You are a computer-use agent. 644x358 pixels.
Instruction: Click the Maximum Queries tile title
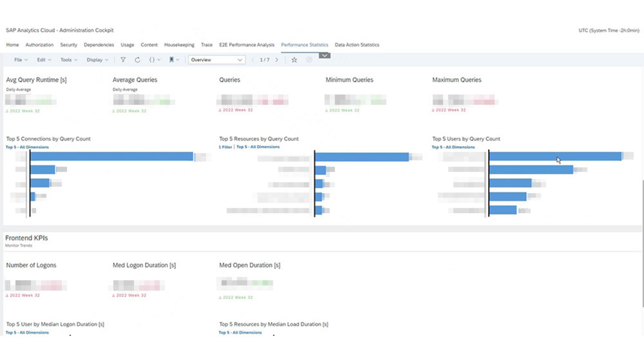(457, 80)
